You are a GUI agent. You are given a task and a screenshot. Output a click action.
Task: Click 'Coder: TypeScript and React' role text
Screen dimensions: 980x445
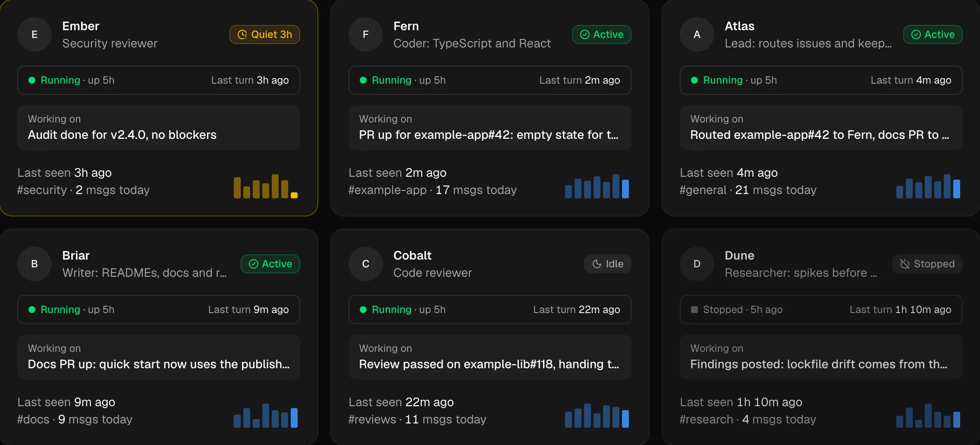pyautogui.click(x=472, y=44)
